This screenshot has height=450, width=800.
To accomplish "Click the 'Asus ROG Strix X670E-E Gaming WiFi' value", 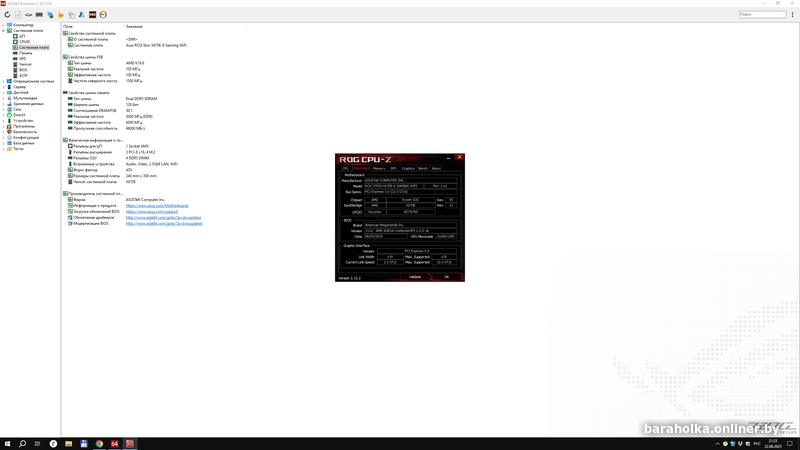I will click(156, 45).
